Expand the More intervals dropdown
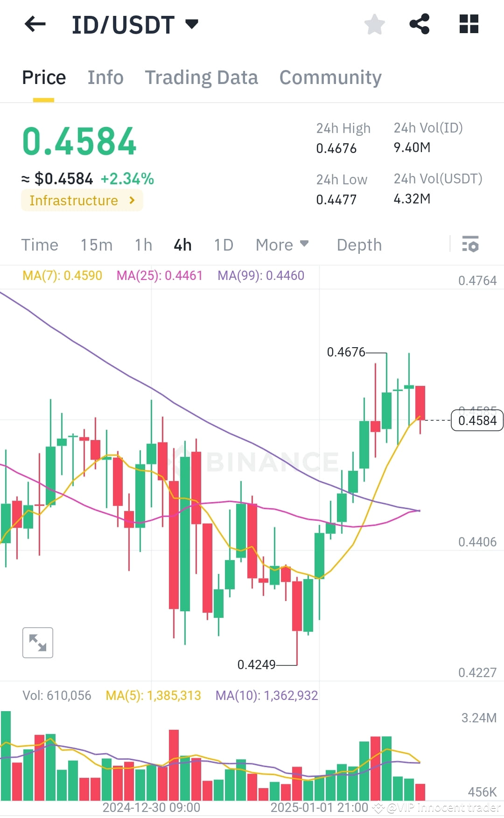 click(x=281, y=245)
